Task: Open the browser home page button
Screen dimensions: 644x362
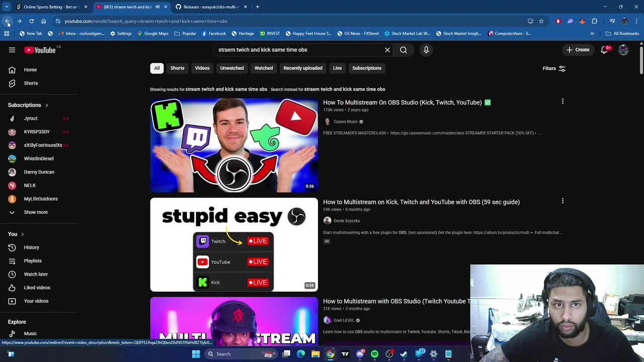Action: coord(44,21)
